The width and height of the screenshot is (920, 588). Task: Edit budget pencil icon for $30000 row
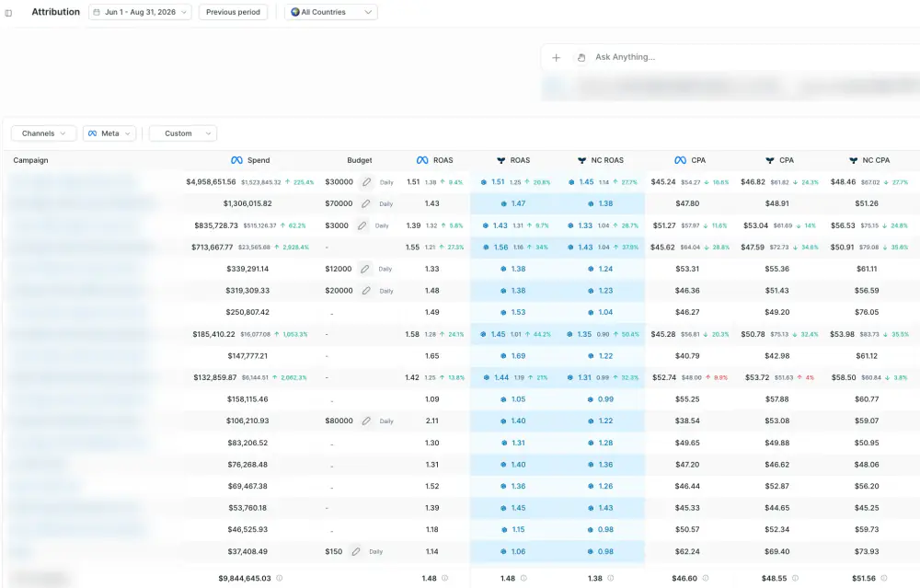click(367, 182)
